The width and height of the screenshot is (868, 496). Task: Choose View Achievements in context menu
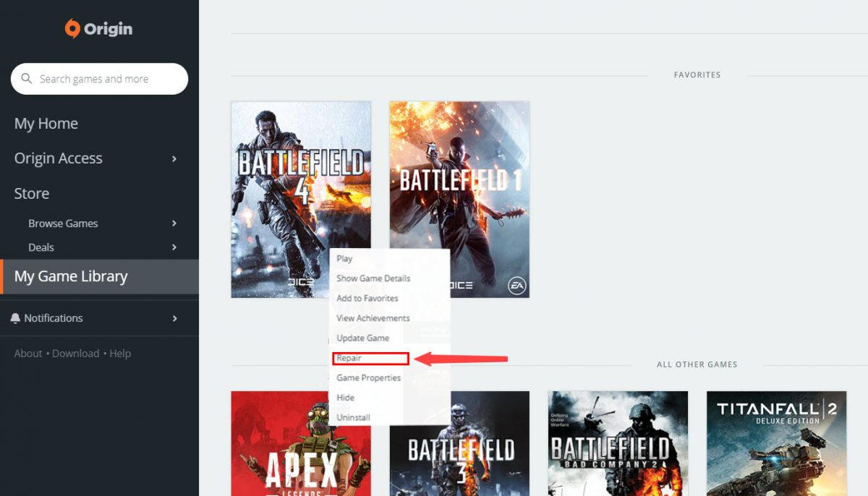point(373,318)
